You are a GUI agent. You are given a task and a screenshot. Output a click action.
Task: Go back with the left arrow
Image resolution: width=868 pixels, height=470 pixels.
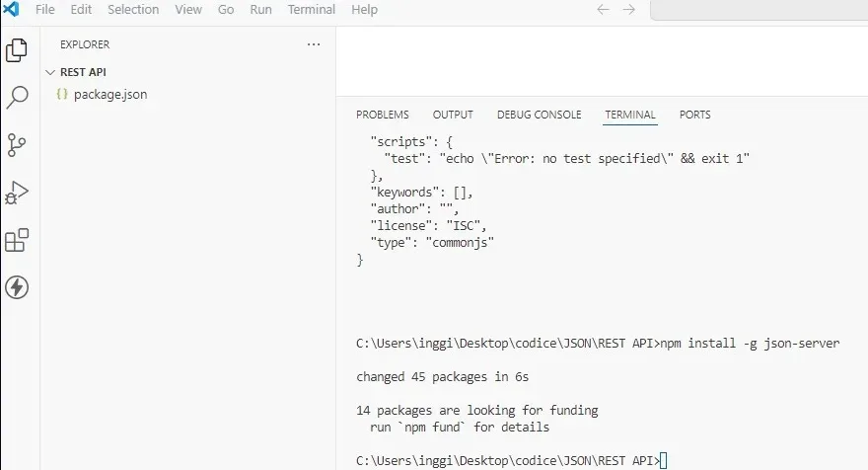point(603,10)
